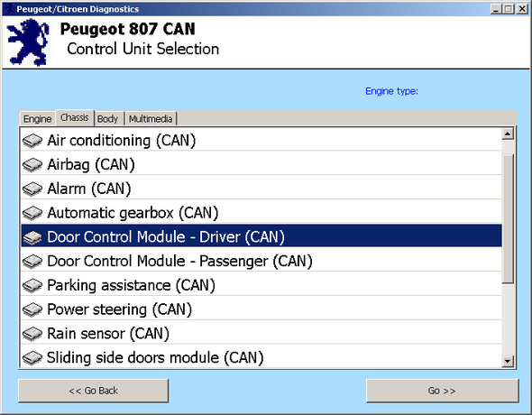532x415 pixels.
Task: Maximize the Peugeot/Citroen Diagnostics window
Action: [x=509, y=9]
